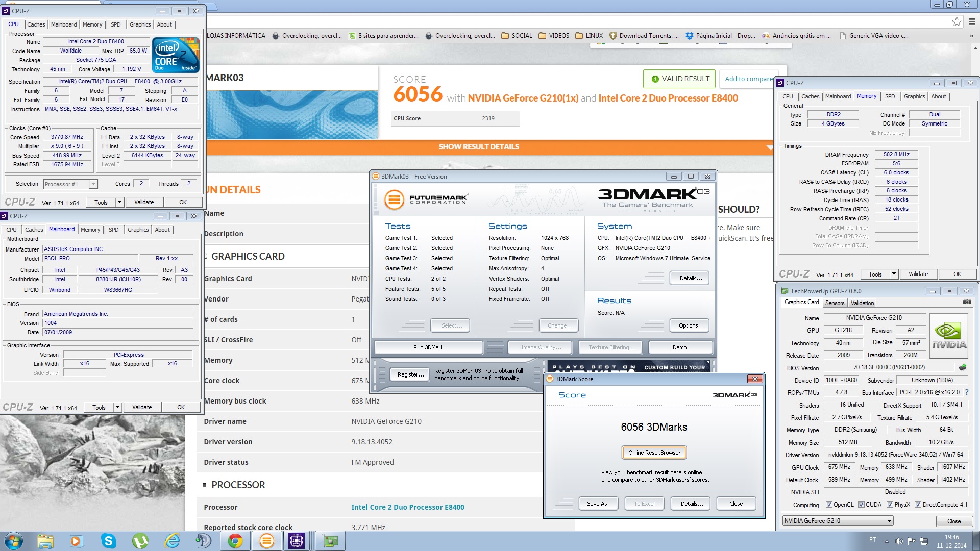This screenshot has width=980, height=551.
Task: Open the Start menu orb
Action: pos(13,541)
